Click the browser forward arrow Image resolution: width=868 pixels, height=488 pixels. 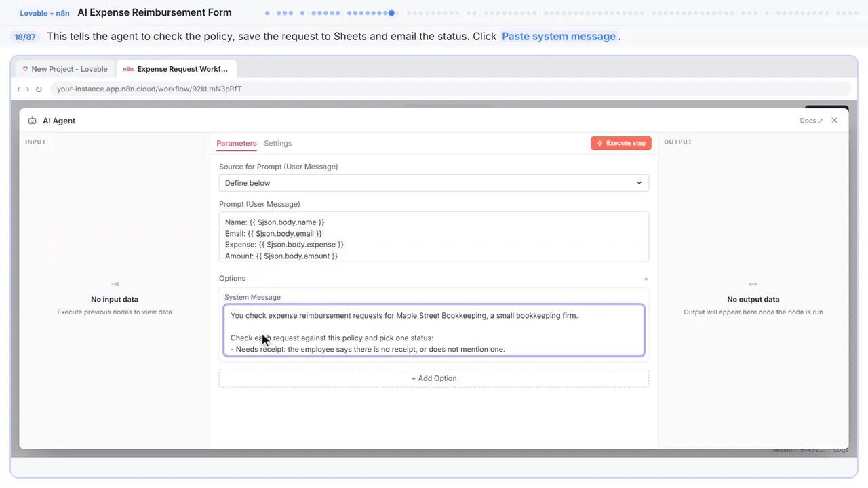[28, 89]
